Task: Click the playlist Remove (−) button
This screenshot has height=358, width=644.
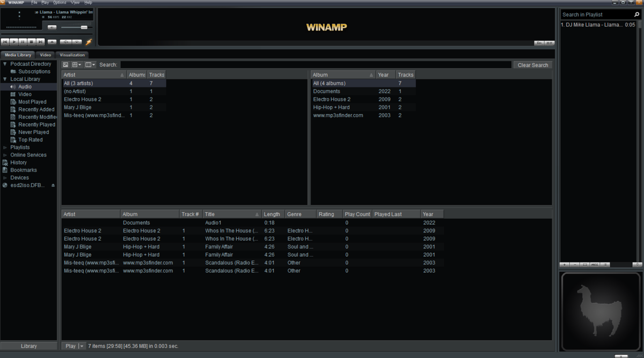Action: [x=575, y=265]
